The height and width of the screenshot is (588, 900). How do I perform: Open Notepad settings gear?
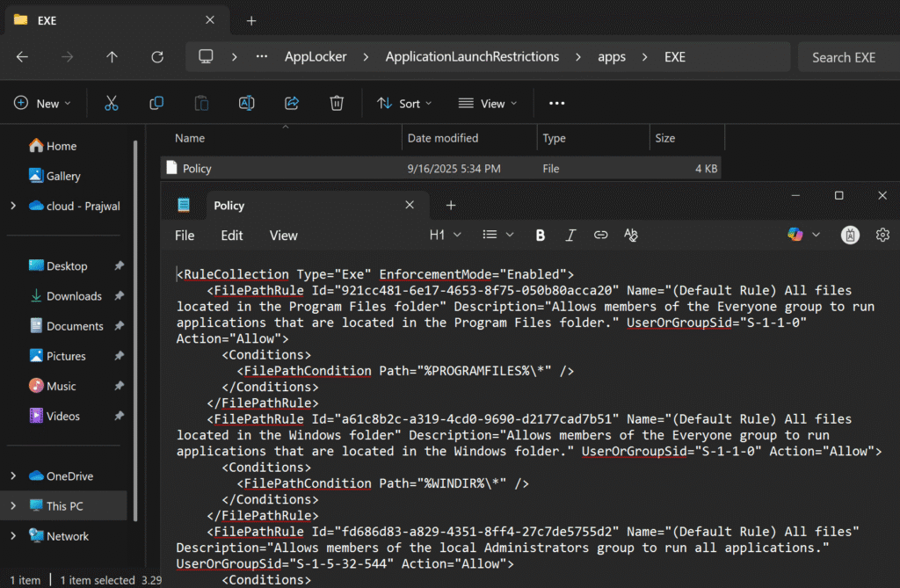(882, 235)
